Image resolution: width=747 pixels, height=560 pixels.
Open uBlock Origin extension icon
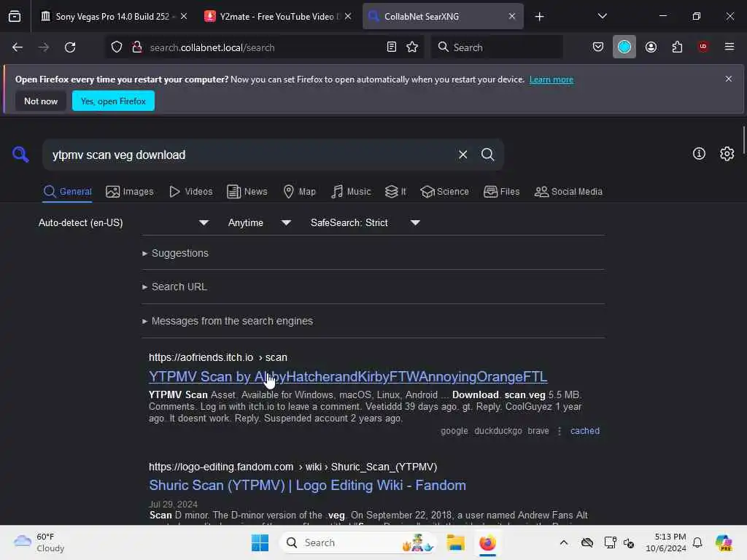[703, 47]
